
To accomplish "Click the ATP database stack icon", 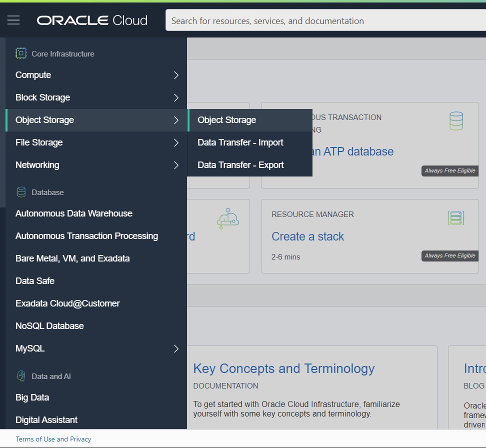I will [x=455, y=121].
